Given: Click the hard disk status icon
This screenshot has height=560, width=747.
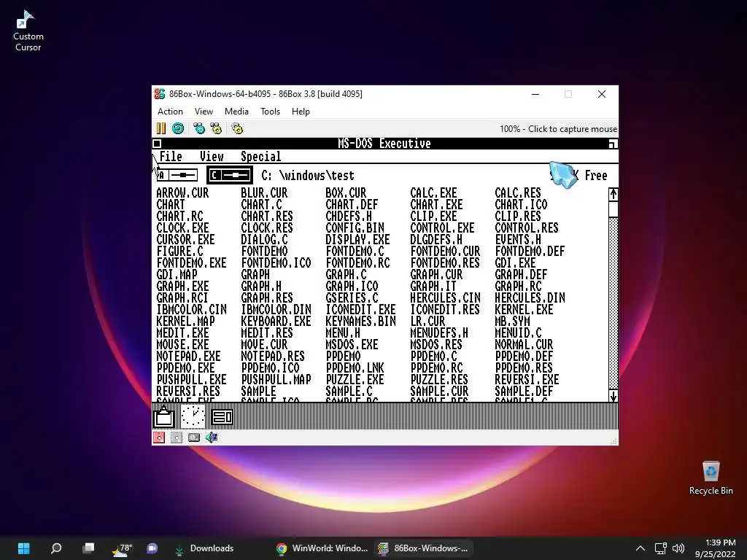Looking at the screenshot, I should pos(194,437).
